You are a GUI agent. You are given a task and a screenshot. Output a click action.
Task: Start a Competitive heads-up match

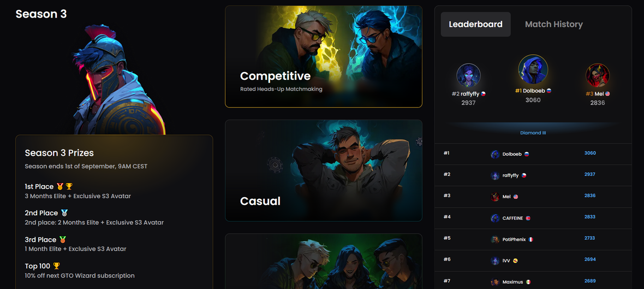(324, 57)
